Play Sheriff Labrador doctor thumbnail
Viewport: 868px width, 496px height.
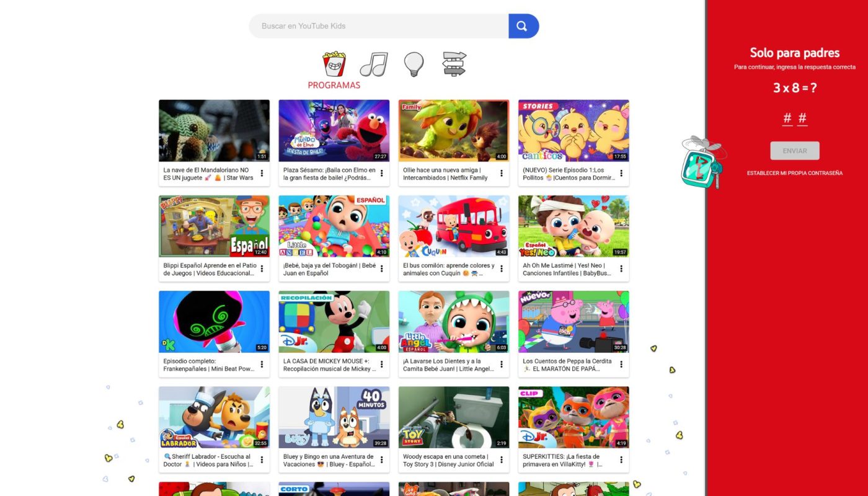[x=214, y=417]
